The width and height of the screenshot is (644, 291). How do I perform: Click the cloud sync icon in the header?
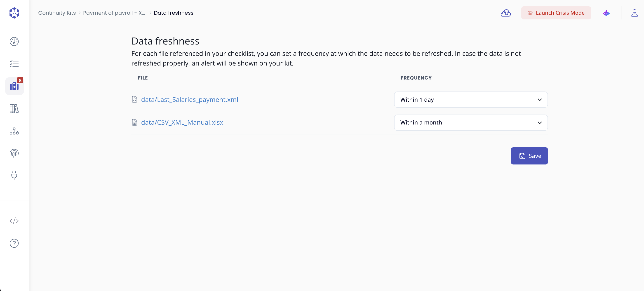(506, 13)
